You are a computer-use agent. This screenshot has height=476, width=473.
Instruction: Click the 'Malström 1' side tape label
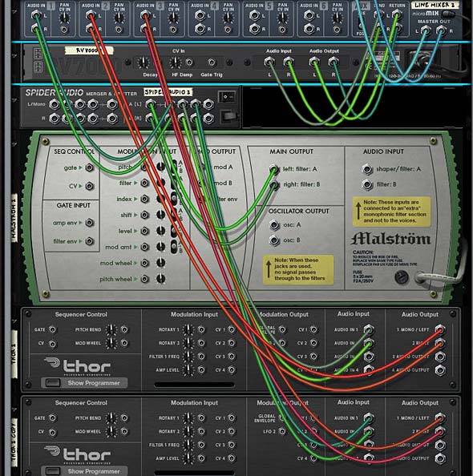14,218
